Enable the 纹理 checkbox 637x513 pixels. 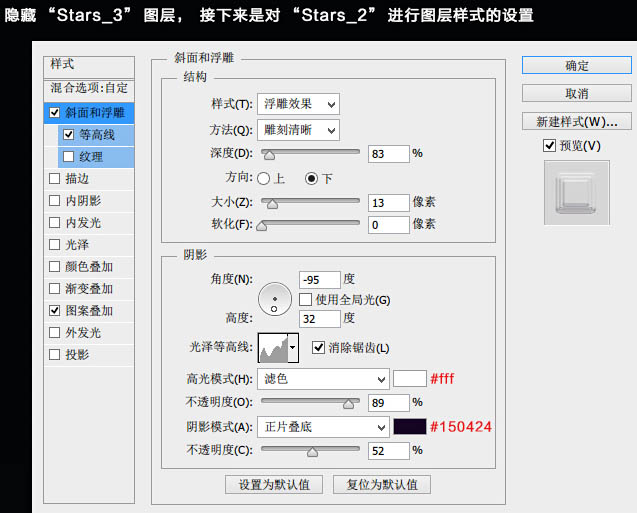coord(68,156)
